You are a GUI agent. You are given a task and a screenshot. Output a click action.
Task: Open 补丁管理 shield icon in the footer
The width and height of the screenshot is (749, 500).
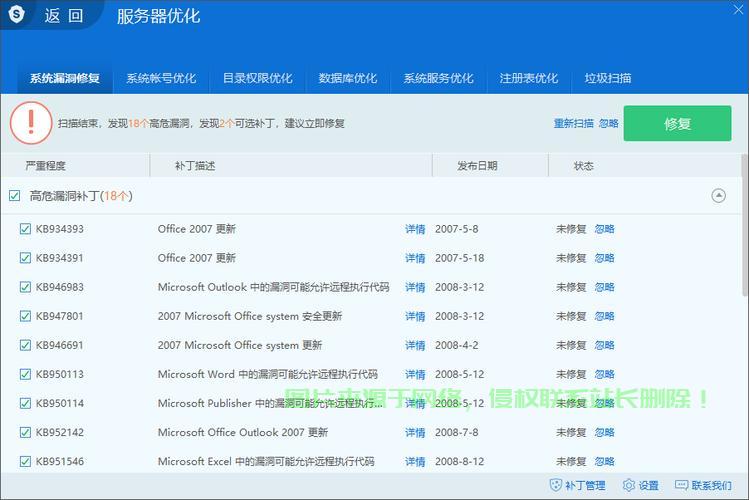point(556,485)
